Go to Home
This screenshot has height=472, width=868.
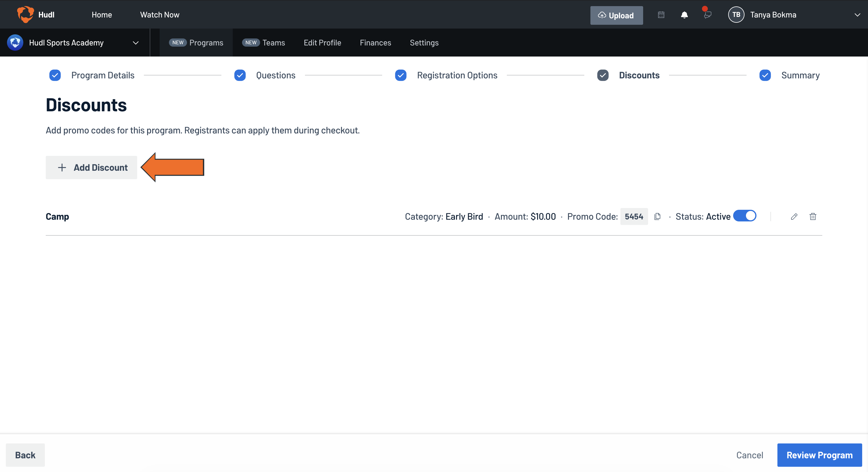click(x=101, y=15)
